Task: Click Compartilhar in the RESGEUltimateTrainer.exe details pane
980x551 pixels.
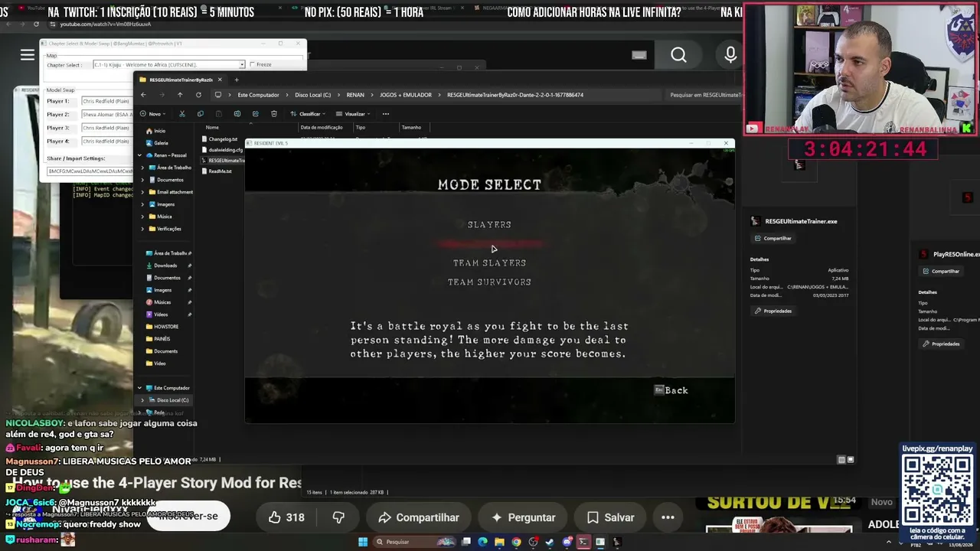Action: [773, 238]
